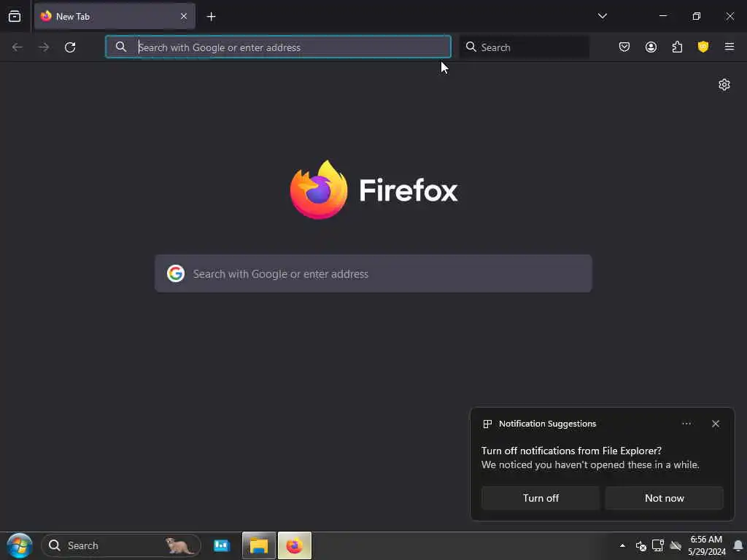Restore down the Firefox window

[x=696, y=16]
